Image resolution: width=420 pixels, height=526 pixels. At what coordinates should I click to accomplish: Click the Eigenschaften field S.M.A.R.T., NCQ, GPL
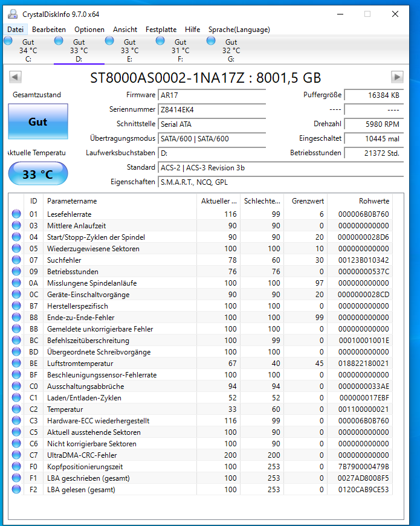click(x=280, y=182)
